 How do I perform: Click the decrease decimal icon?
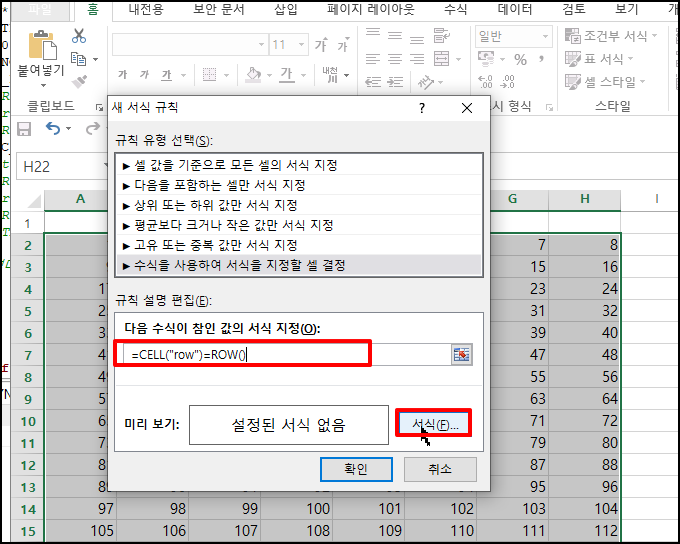click(507, 82)
